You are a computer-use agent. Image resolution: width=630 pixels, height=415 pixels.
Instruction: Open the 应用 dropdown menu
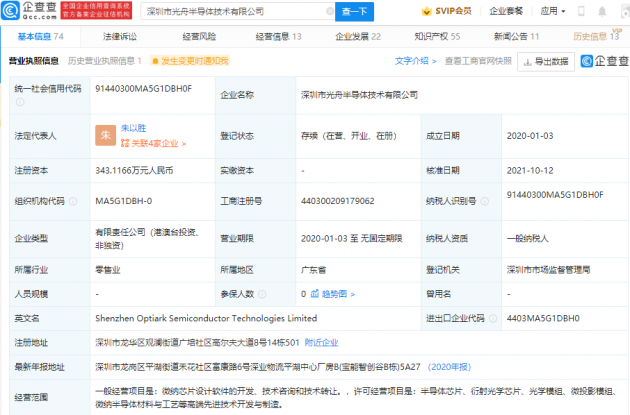[553, 11]
